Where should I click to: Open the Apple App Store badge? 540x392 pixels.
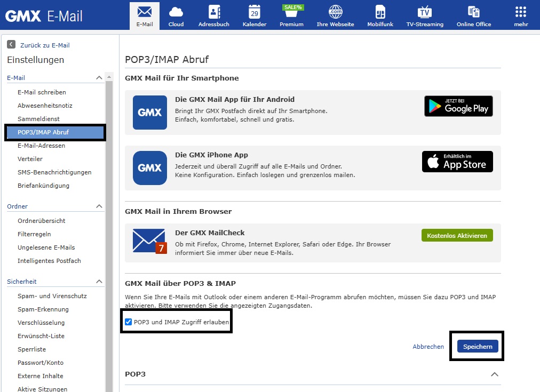[x=457, y=162]
